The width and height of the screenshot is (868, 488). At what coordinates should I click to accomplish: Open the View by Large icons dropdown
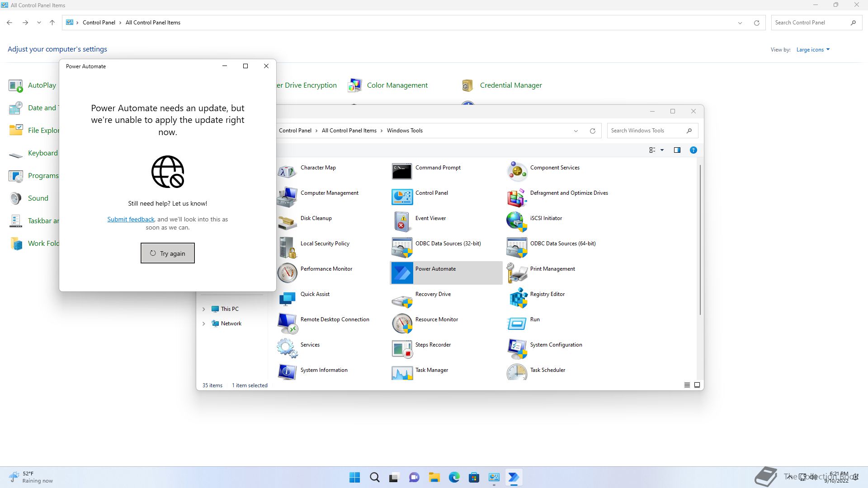(813, 50)
